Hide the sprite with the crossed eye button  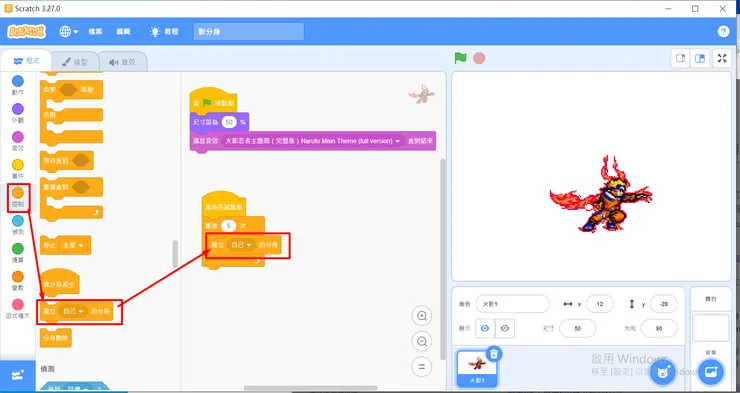(505, 328)
